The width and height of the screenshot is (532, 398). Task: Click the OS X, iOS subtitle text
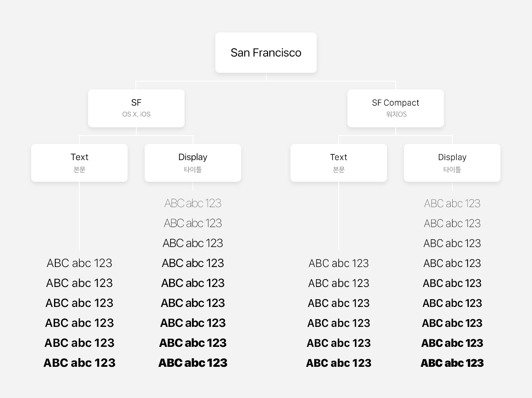136,114
